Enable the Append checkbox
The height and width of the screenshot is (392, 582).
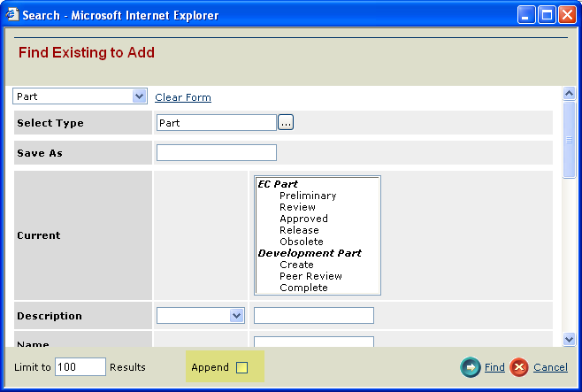pyautogui.click(x=241, y=367)
